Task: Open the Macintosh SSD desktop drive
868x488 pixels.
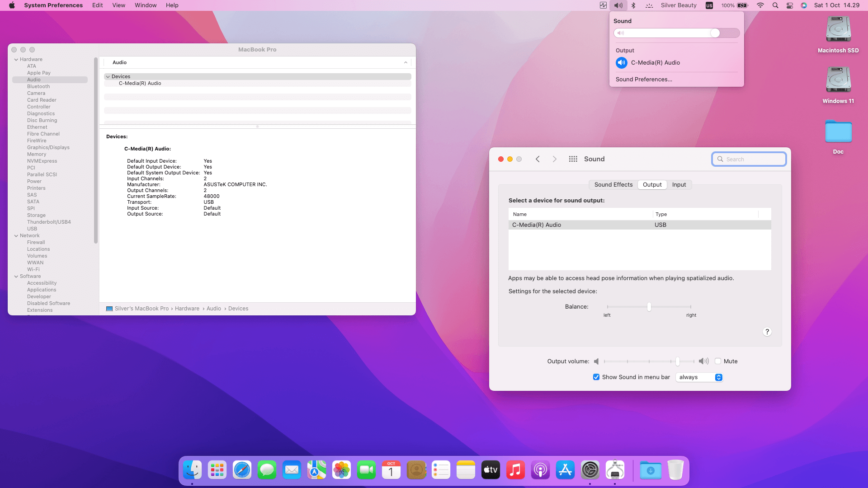Action: [x=838, y=35]
